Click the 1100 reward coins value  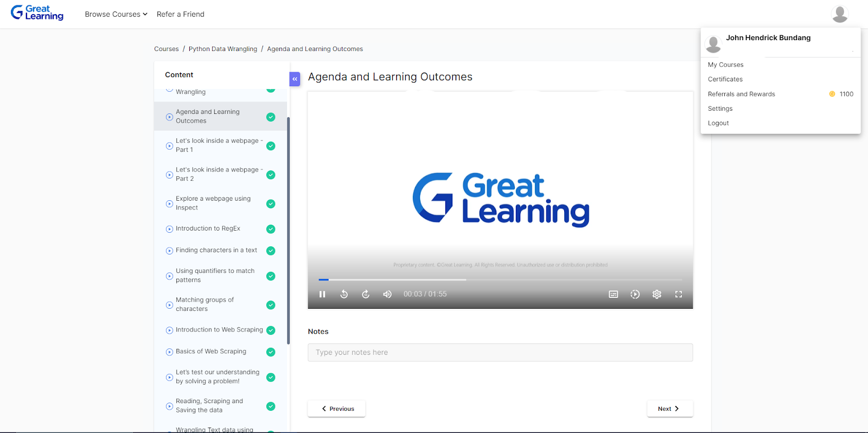(x=846, y=94)
